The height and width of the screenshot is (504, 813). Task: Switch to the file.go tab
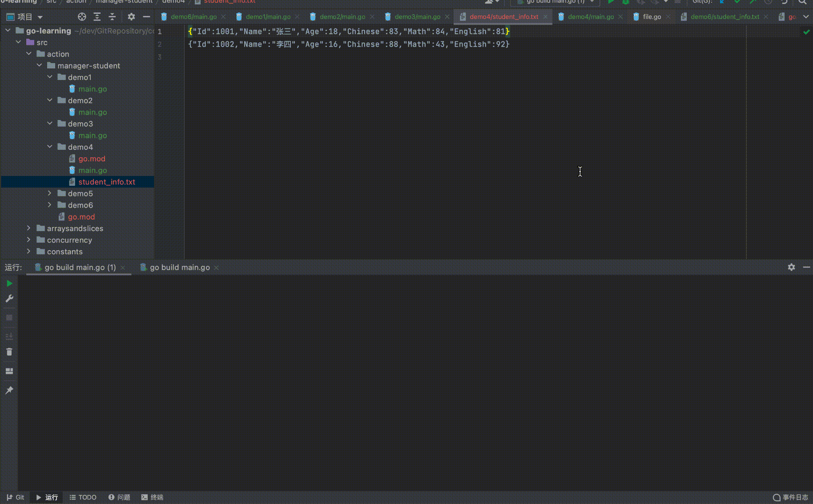(652, 17)
